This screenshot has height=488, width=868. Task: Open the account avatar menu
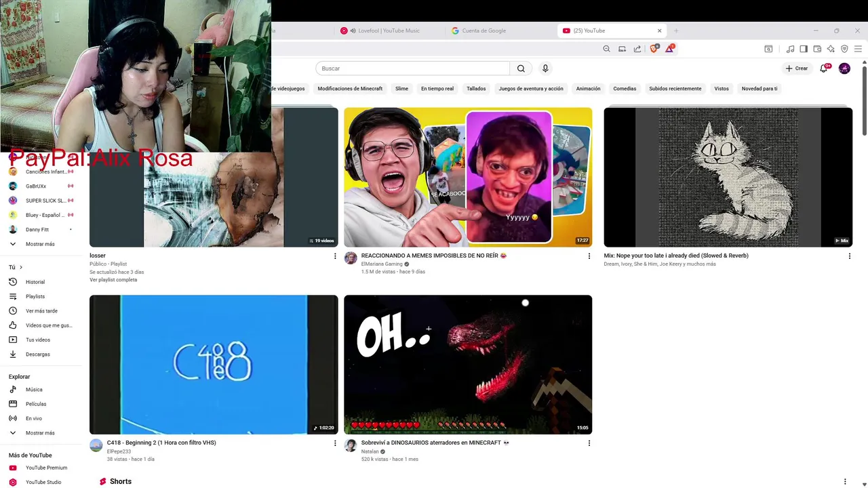[844, 68]
